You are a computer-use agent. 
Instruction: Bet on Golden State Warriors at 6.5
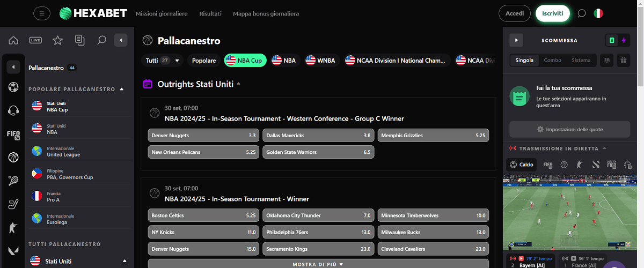tap(318, 152)
